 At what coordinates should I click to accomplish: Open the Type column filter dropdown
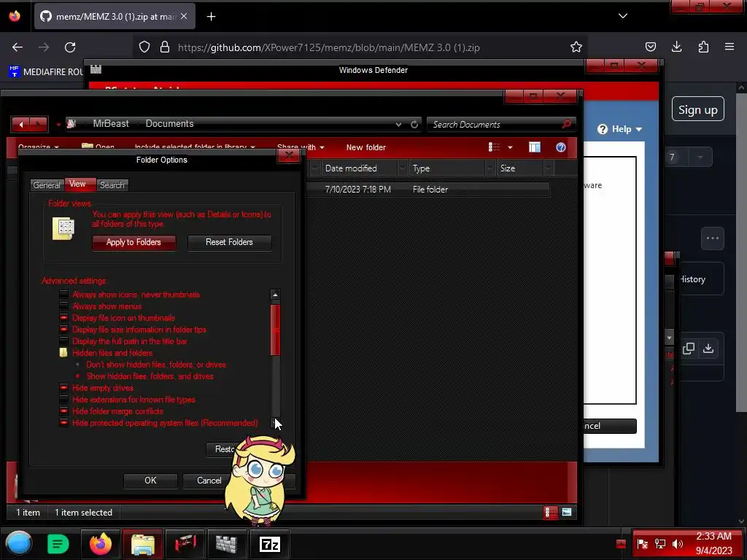pyautogui.click(x=490, y=168)
